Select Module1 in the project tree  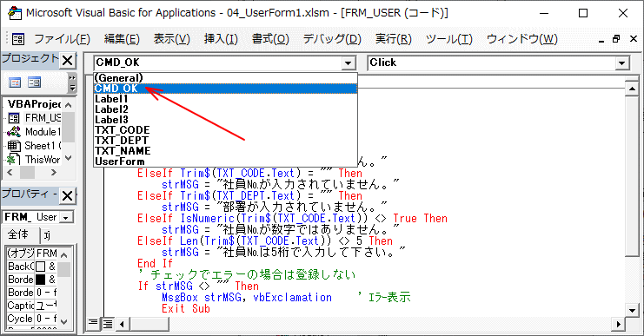[x=43, y=132]
